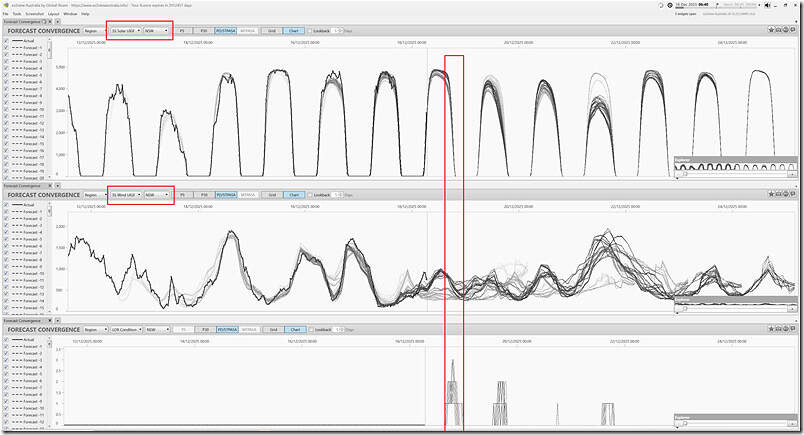The width and height of the screenshot is (804, 435).
Task: Select P10 in the wind widget
Action: (204, 194)
